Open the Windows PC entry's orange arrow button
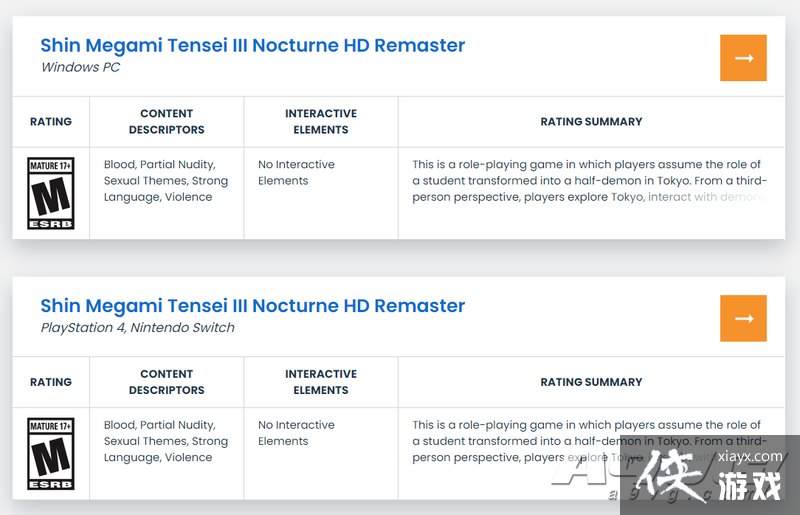The width and height of the screenshot is (800, 515). coord(743,58)
